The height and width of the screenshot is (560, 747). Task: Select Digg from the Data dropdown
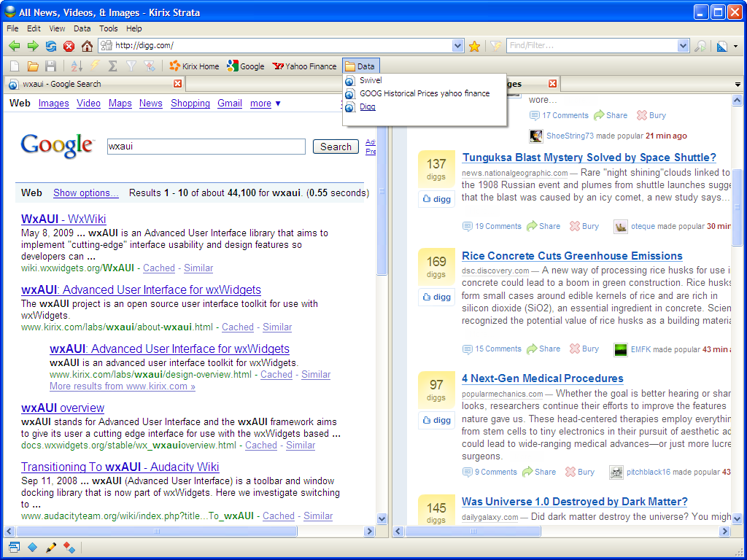pyautogui.click(x=424, y=106)
